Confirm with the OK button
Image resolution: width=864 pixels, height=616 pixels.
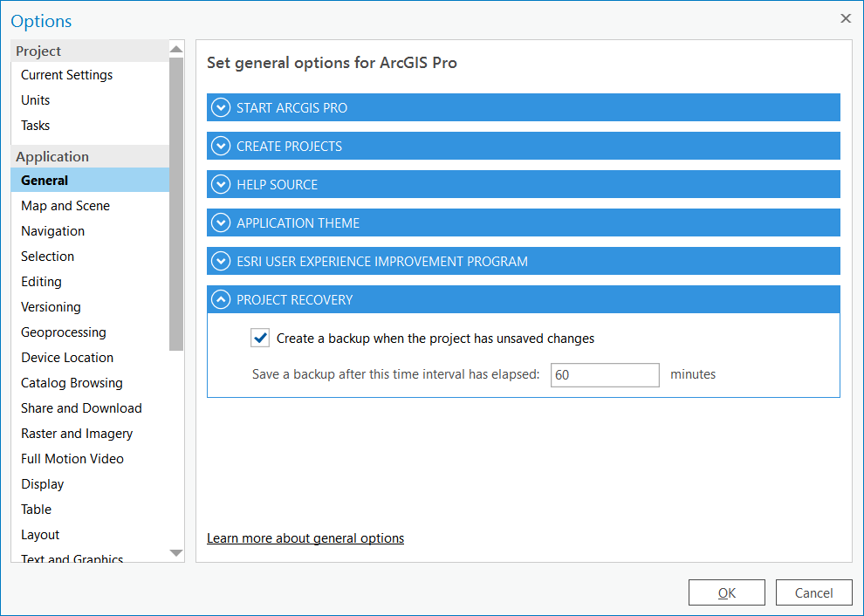(727, 592)
